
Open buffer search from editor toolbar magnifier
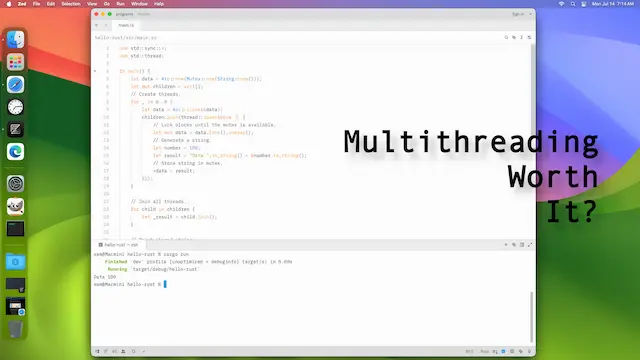pyautogui.click(x=506, y=37)
